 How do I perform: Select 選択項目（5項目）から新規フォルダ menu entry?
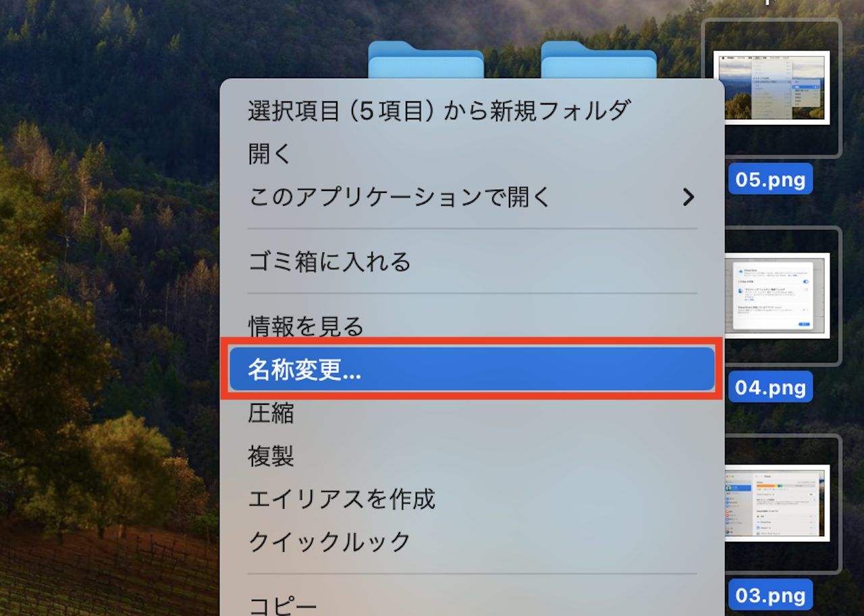click(x=472, y=111)
